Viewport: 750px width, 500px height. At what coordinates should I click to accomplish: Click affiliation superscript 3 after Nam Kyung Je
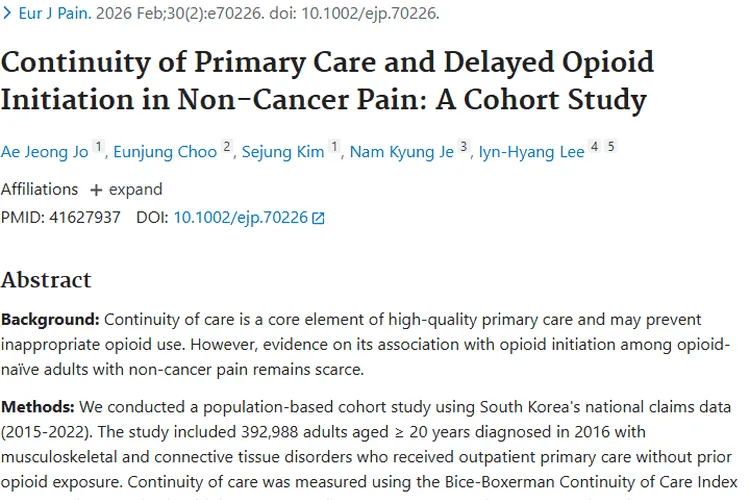click(x=464, y=147)
